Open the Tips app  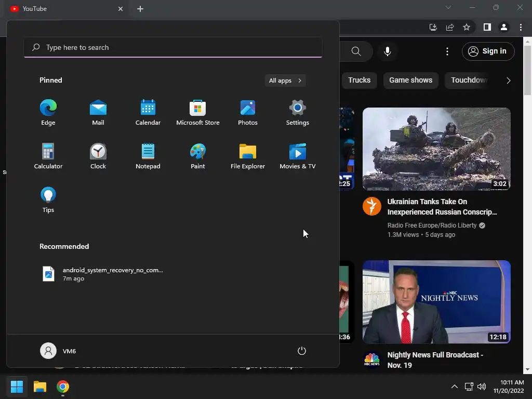[48, 200]
